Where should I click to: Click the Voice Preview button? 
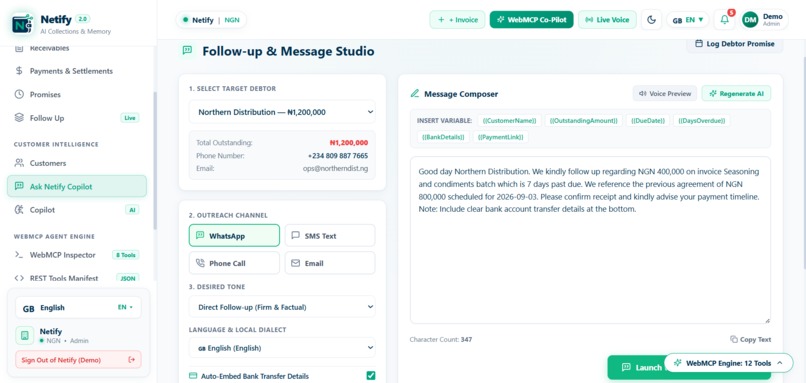[665, 94]
